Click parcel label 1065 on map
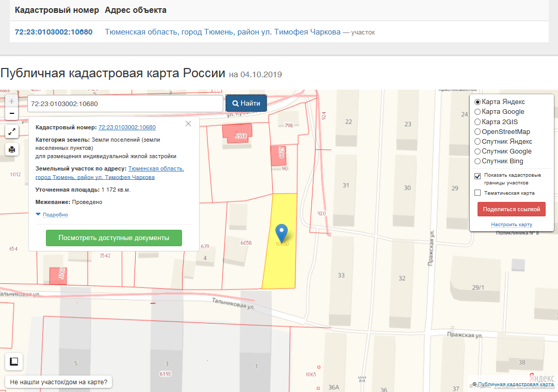558x392 pixels. tap(310, 374)
